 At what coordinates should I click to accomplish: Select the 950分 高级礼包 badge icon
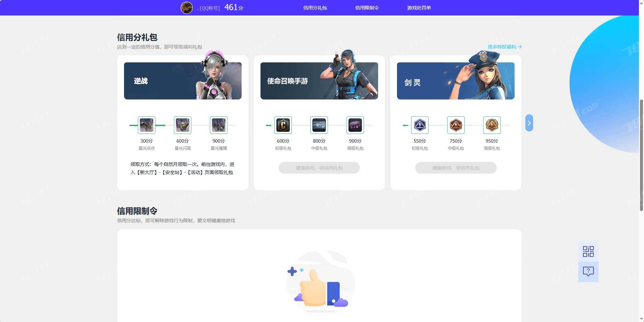(492, 125)
